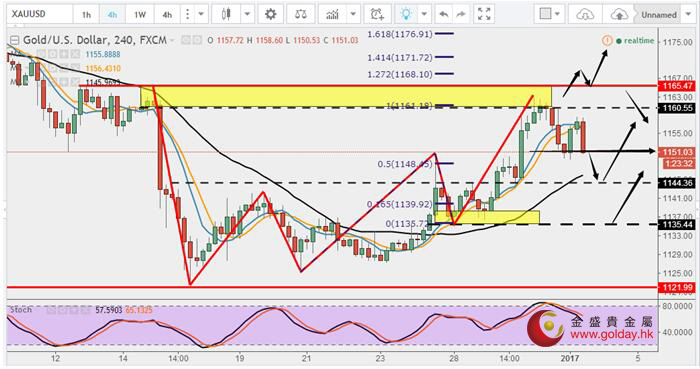Select the 1W timeframe tab

coord(140,15)
